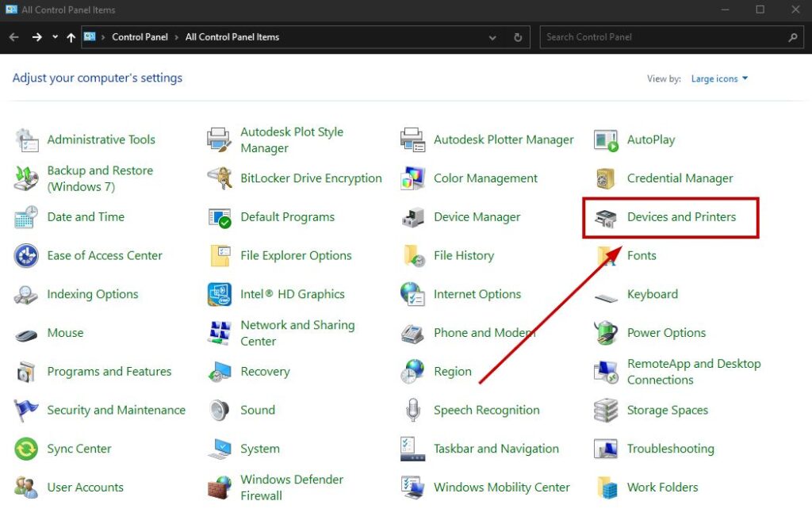812x520 pixels.
Task: Open the Programs and Features link
Action: pyautogui.click(x=109, y=372)
